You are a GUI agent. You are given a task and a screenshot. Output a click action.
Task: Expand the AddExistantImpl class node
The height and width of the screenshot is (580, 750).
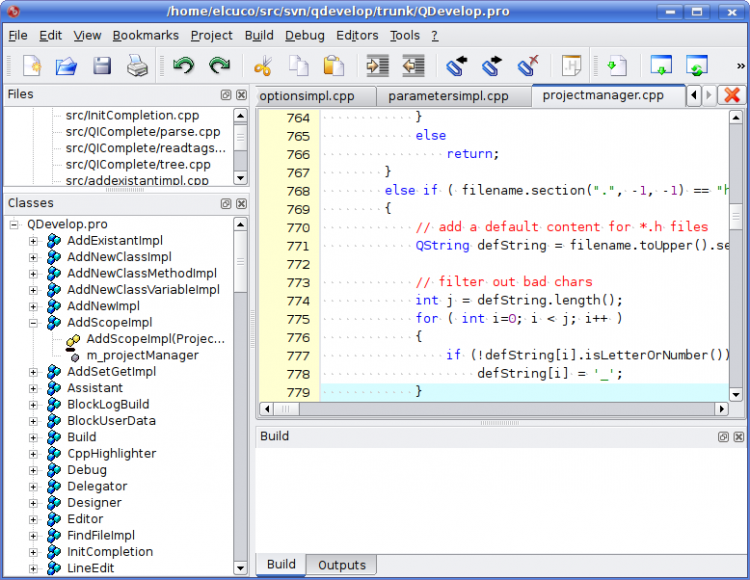[x=33, y=241]
